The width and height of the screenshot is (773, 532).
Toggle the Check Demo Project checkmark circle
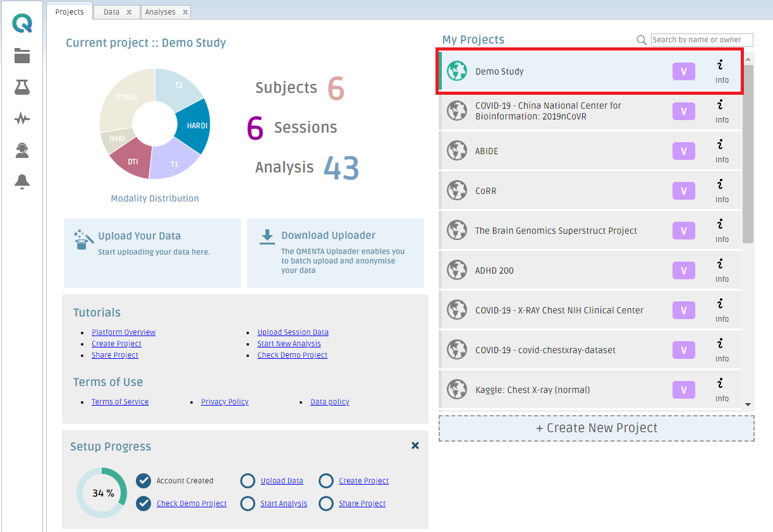pos(143,504)
